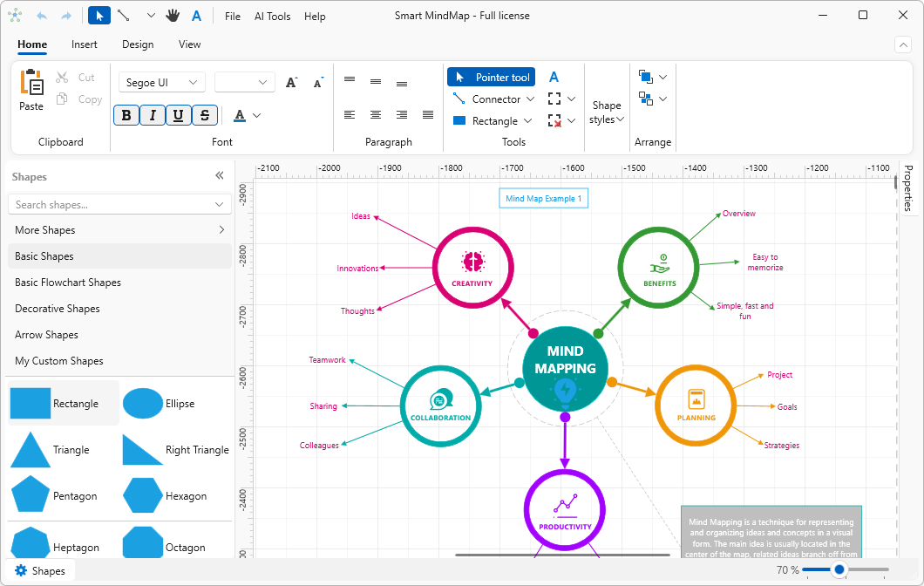924x586 pixels.
Task: Toggle bold formatting
Action: coord(126,114)
